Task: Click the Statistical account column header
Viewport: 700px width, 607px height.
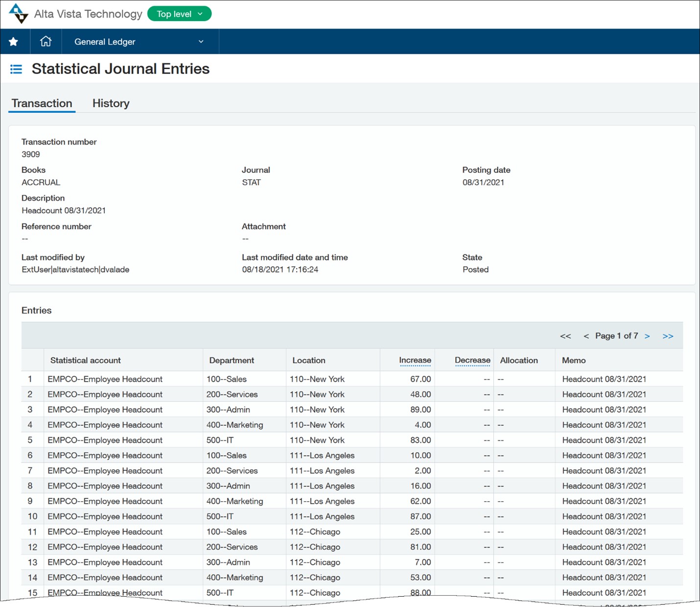Action: [x=86, y=360]
